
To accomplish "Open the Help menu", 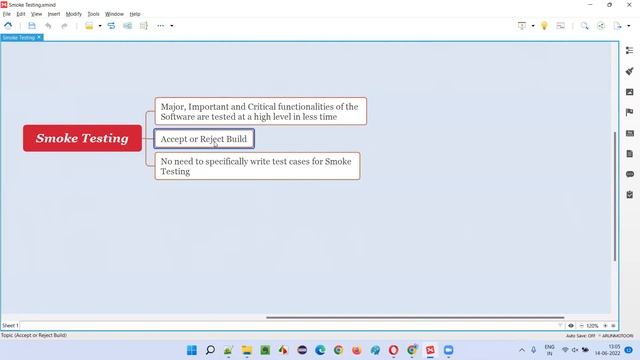I will [x=135, y=14].
